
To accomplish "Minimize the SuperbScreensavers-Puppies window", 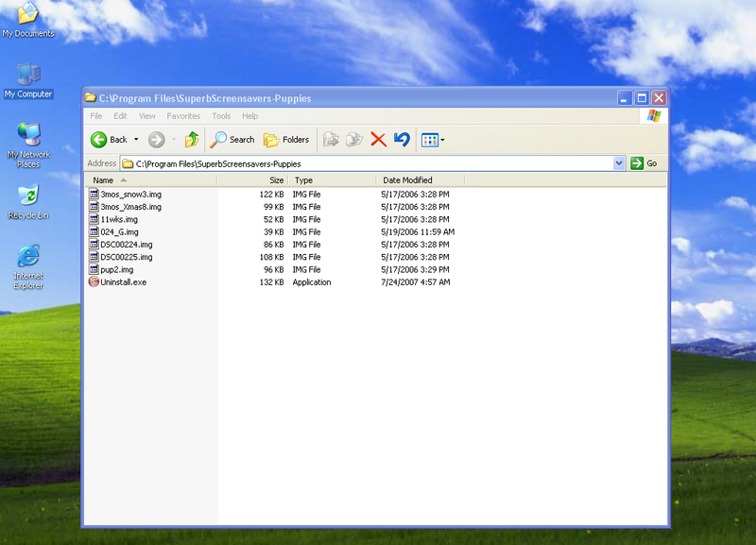I will click(625, 98).
